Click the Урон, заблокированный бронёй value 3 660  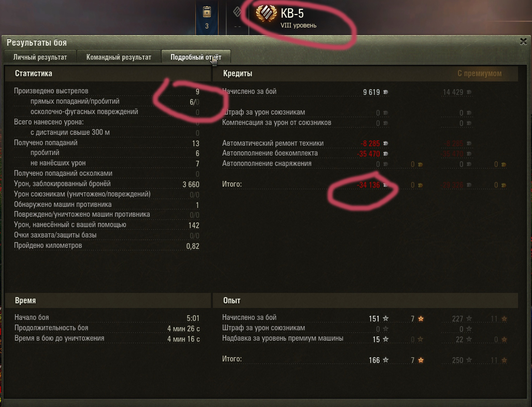(x=191, y=185)
